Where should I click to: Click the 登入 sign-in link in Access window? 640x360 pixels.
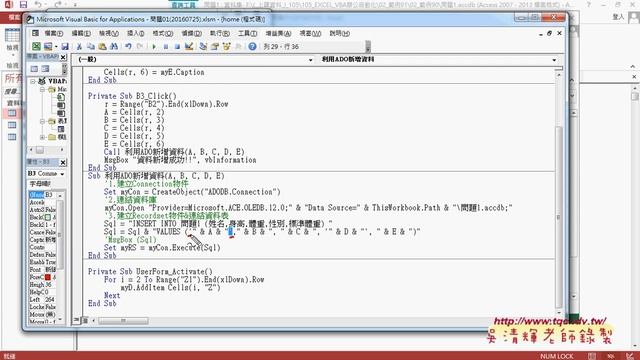[x=619, y=17]
